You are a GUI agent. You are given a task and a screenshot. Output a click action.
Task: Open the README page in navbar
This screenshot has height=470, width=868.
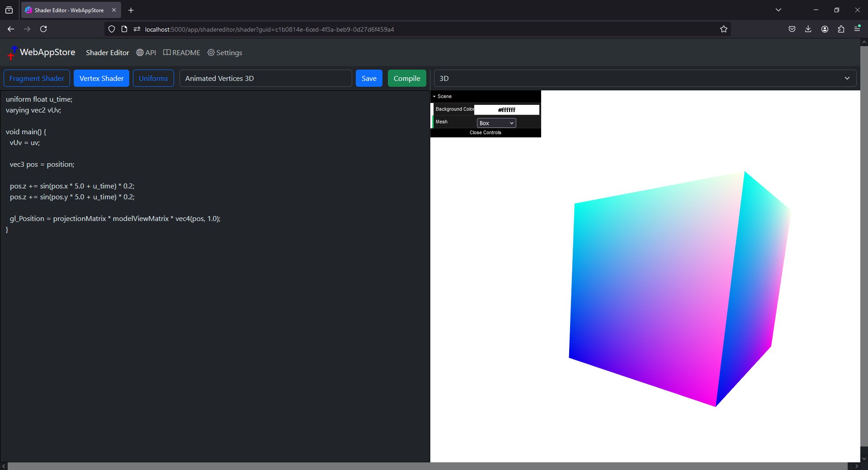click(x=182, y=53)
